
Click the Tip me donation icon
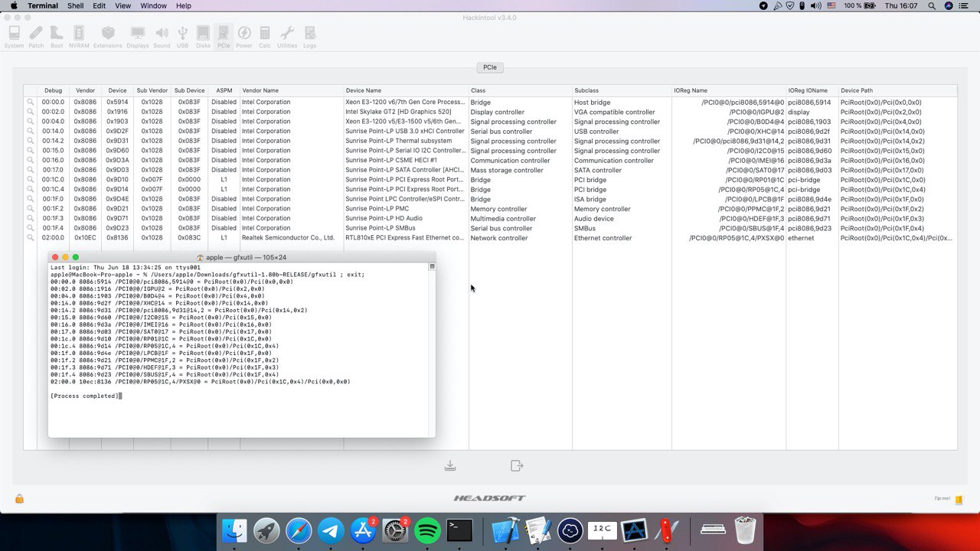(x=959, y=499)
